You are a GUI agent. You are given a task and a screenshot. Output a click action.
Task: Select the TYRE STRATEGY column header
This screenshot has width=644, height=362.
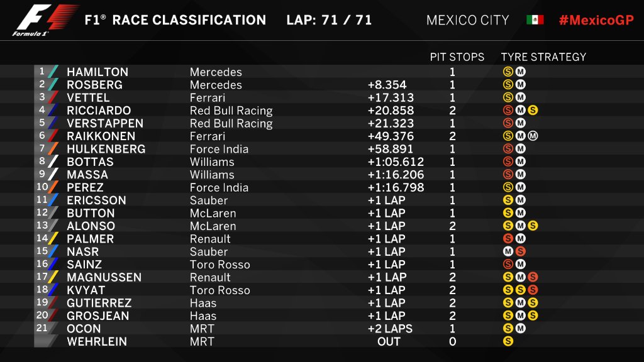click(x=543, y=57)
